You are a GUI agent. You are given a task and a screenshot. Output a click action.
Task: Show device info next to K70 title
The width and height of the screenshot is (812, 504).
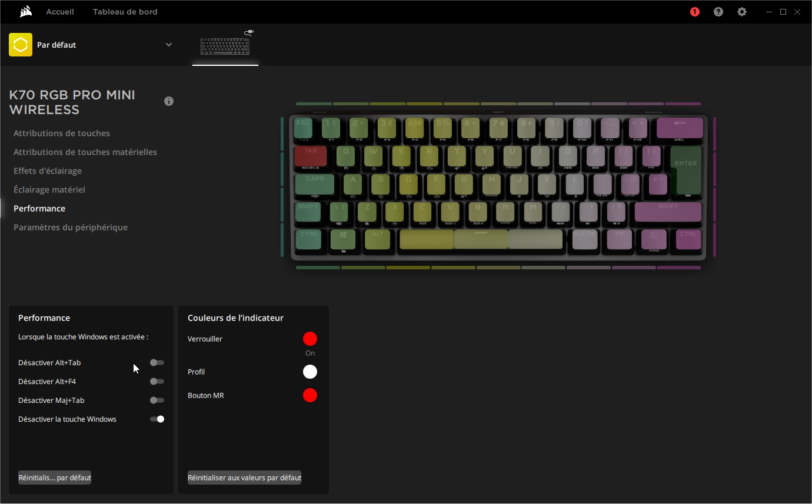169,101
